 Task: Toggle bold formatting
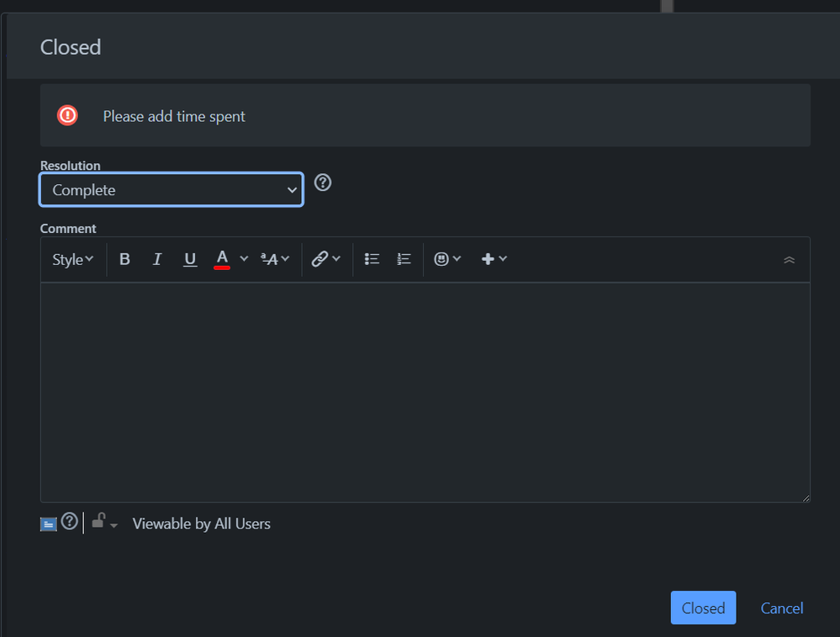click(124, 259)
